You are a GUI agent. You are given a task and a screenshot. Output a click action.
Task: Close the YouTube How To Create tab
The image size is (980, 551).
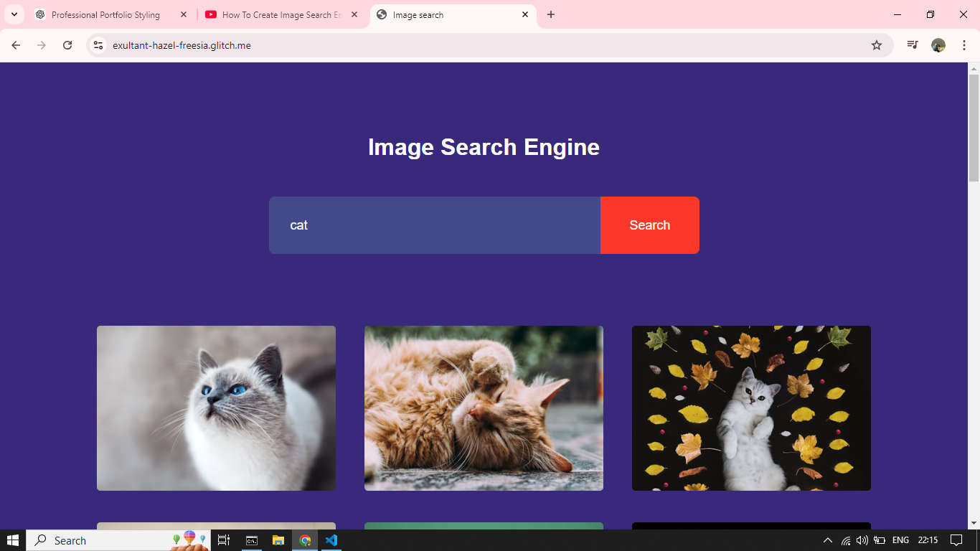[354, 14]
